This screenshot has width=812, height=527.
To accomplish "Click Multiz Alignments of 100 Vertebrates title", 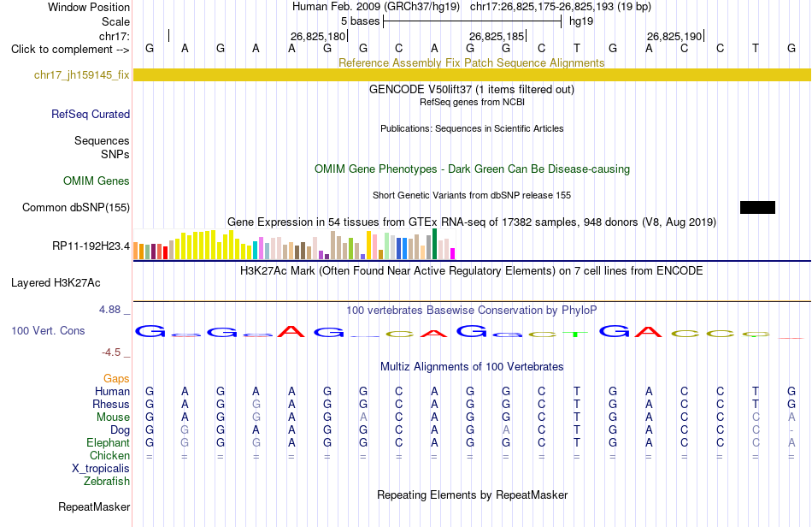I will pos(472,366).
